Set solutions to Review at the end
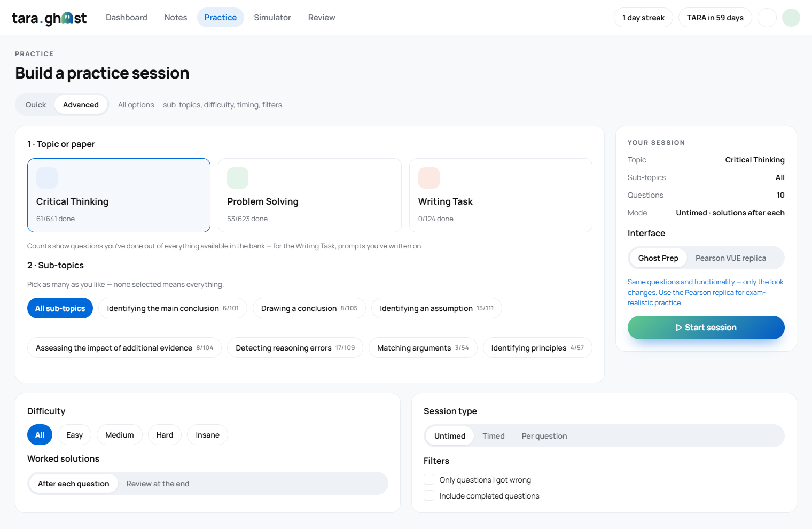 click(158, 484)
